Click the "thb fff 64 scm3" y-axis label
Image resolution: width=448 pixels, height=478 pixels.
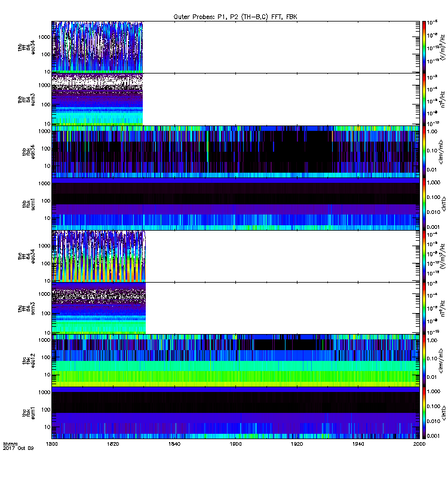pos(26,100)
